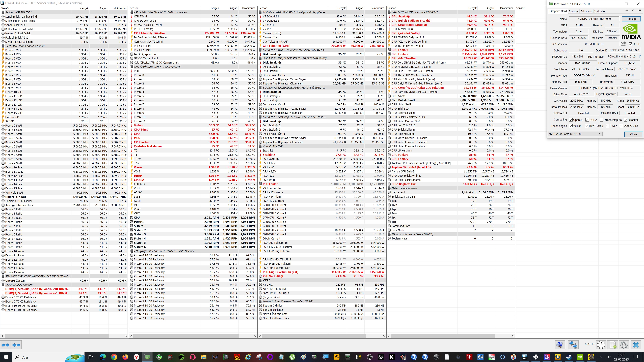Open HWiNFO sensor settings gear button
The image size is (644, 362).
[624, 345]
